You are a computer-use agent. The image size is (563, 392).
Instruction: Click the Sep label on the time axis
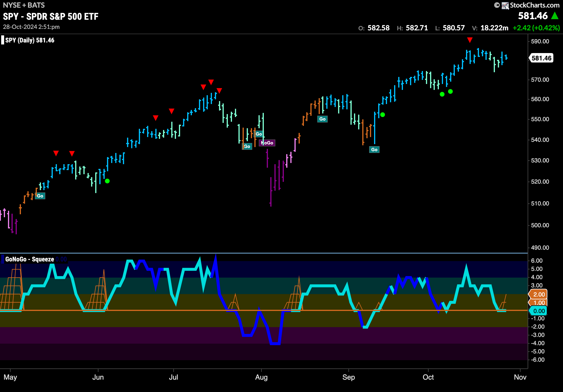[x=348, y=377]
